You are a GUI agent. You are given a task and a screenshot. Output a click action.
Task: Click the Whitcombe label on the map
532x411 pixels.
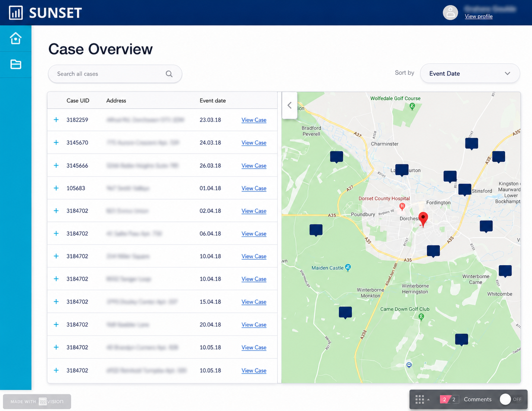(500, 294)
